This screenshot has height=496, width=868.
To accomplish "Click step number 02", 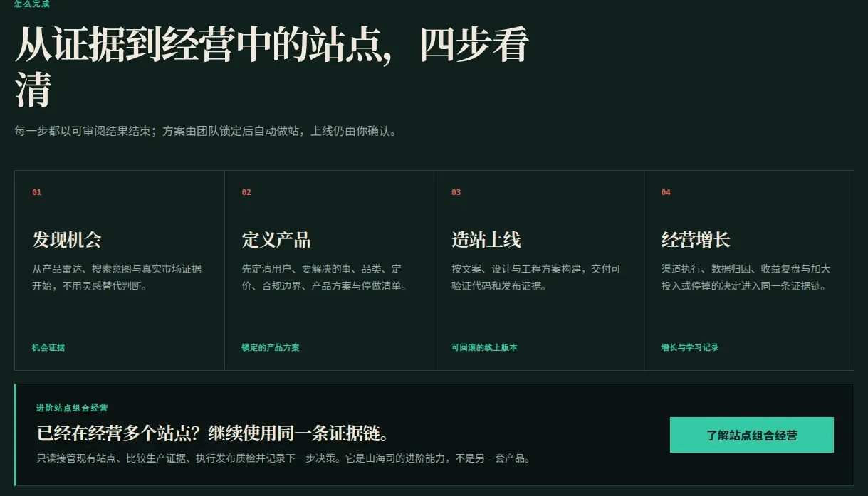I will [x=246, y=192].
